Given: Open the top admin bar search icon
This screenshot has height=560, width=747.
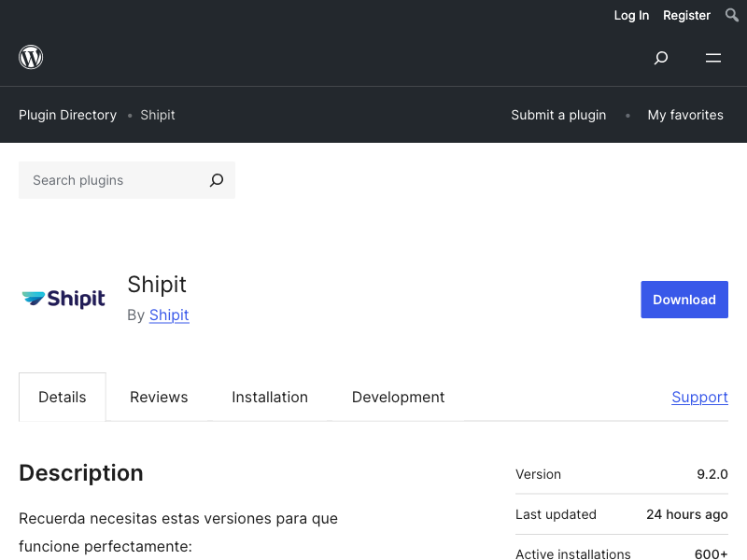Looking at the screenshot, I should click(732, 15).
